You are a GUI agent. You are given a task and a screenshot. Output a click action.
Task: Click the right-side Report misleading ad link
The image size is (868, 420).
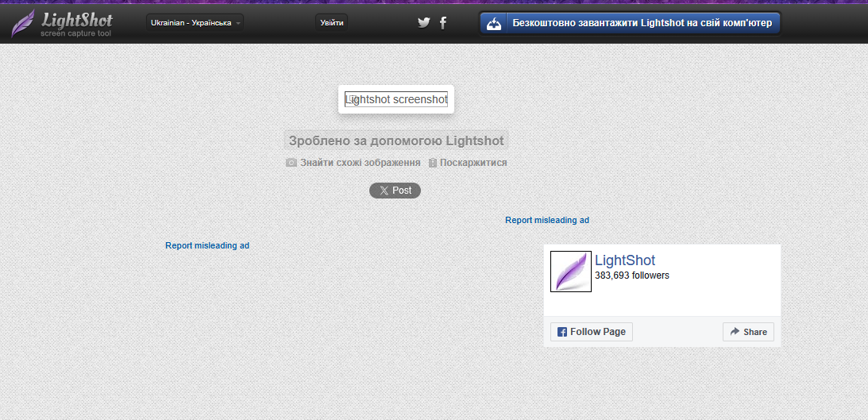[547, 220]
